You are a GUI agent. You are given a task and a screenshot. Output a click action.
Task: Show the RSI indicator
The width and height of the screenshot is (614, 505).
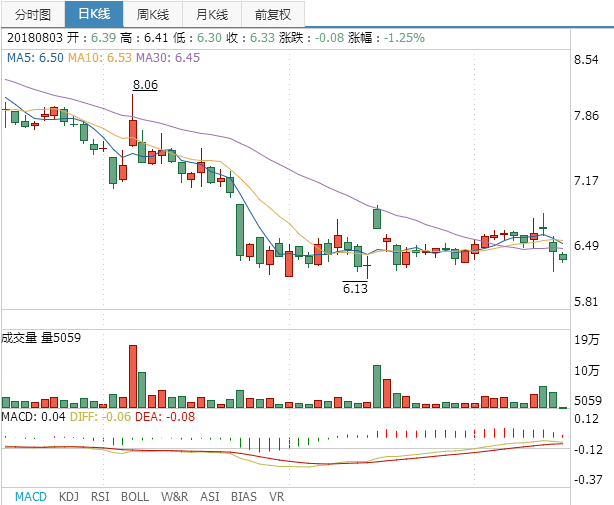click(x=100, y=497)
